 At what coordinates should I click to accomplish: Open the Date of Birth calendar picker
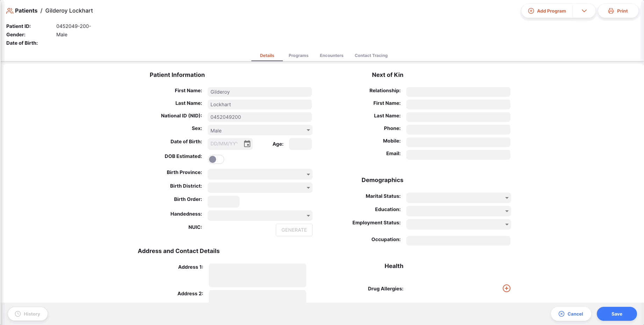[247, 144]
